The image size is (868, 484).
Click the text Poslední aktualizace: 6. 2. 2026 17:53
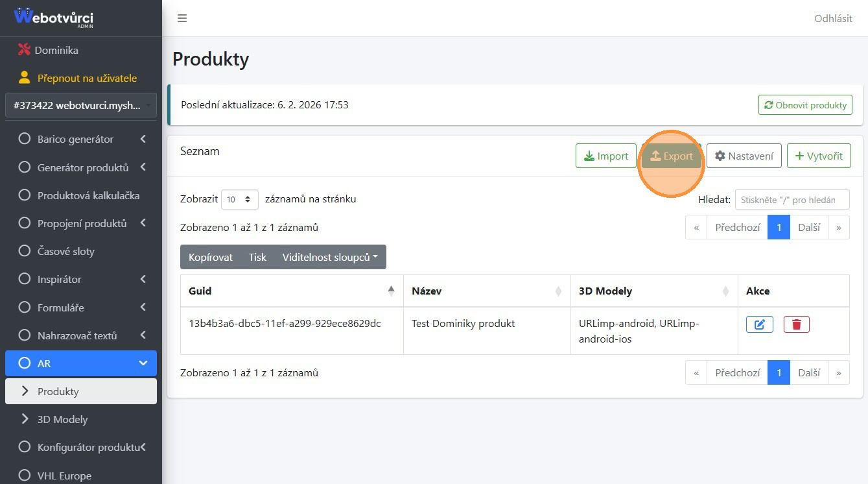point(264,104)
